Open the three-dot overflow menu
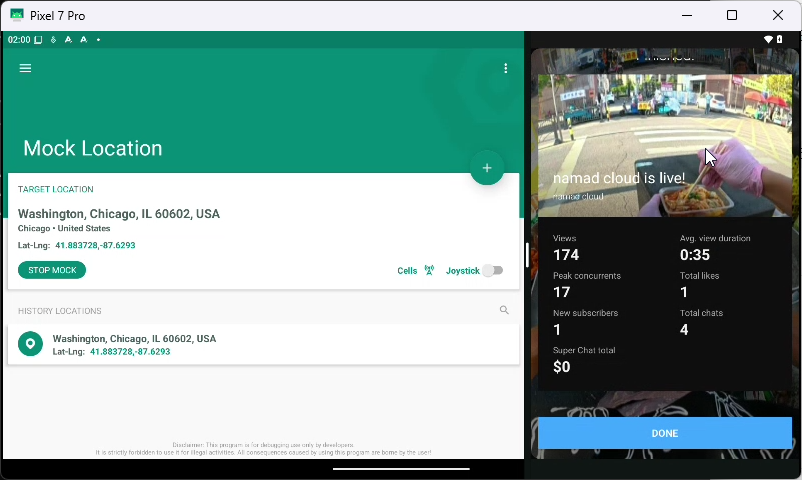This screenshot has width=802, height=480. tap(505, 68)
